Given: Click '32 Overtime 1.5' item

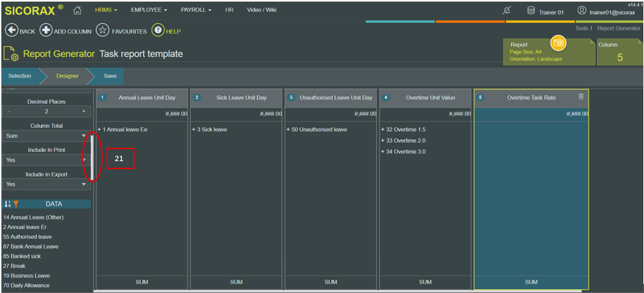Looking at the screenshot, I should 403,129.
